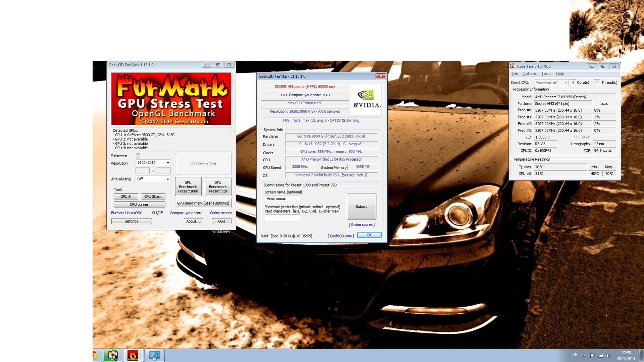Click the GPU core: 555 MHz clocks value

pyautogui.click(x=331, y=152)
